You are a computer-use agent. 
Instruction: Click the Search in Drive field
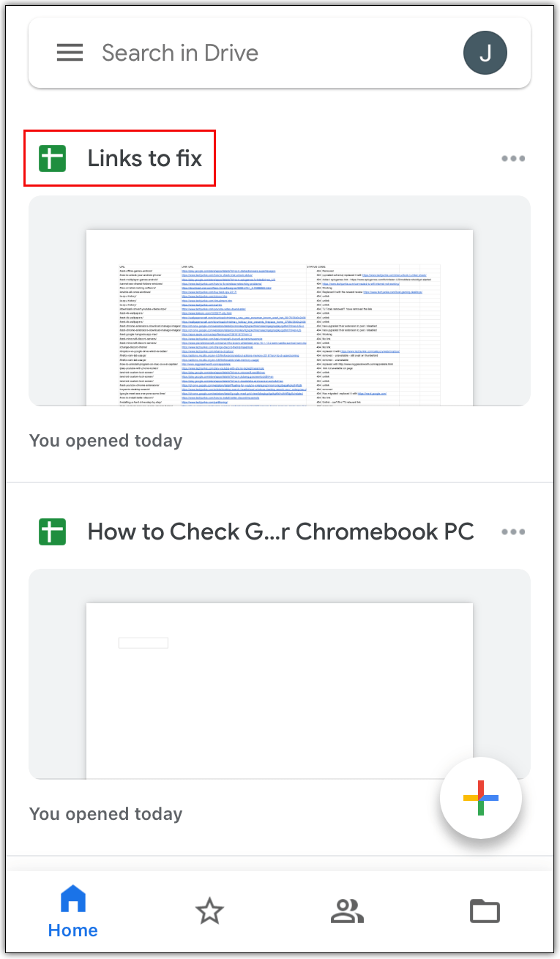pos(271,53)
